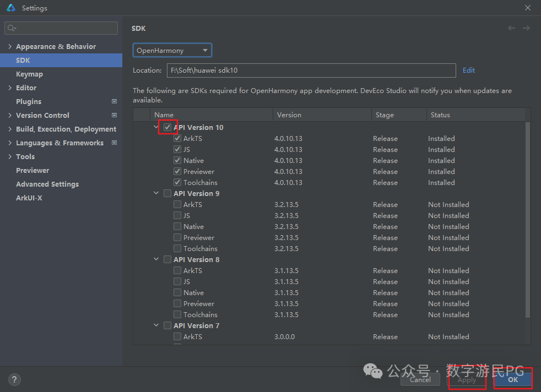Viewport: 541px width, 392px height.
Task: Click the 'Not Installed' status in Native 3.2.13.5 row
Action: [448, 226]
